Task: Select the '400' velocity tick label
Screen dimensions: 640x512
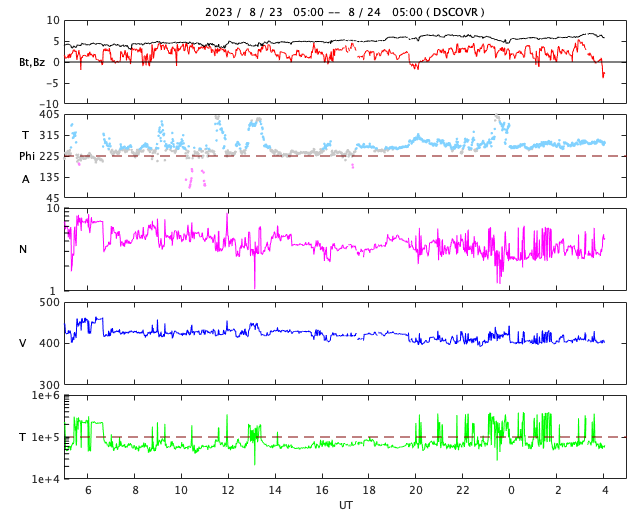Action: tap(49, 343)
